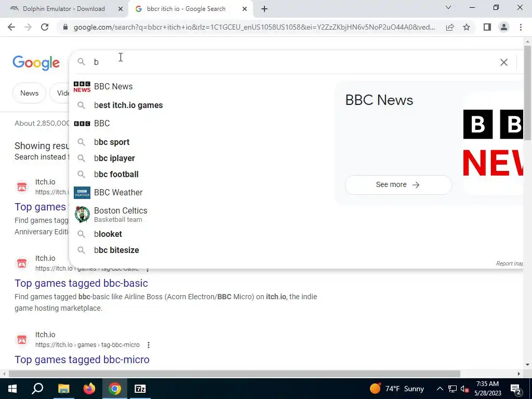Open the Windows Start menu
The height and width of the screenshot is (399, 532).
tap(12, 389)
